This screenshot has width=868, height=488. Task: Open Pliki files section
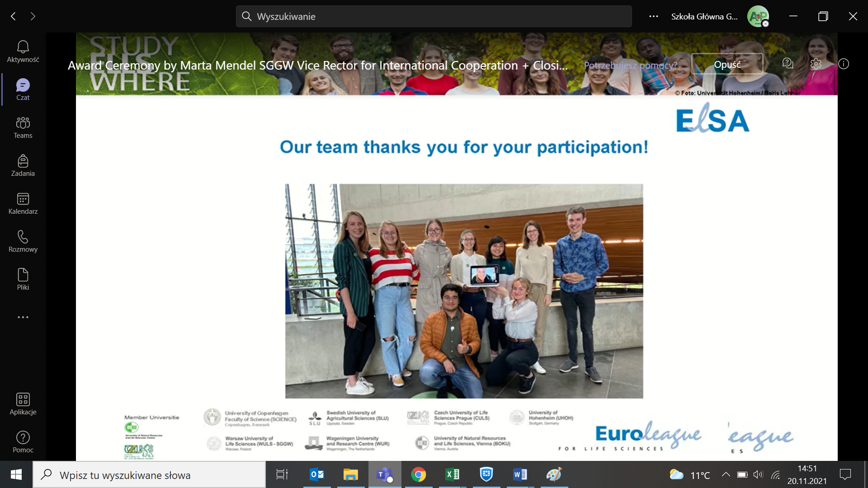[x=23, y=279]
